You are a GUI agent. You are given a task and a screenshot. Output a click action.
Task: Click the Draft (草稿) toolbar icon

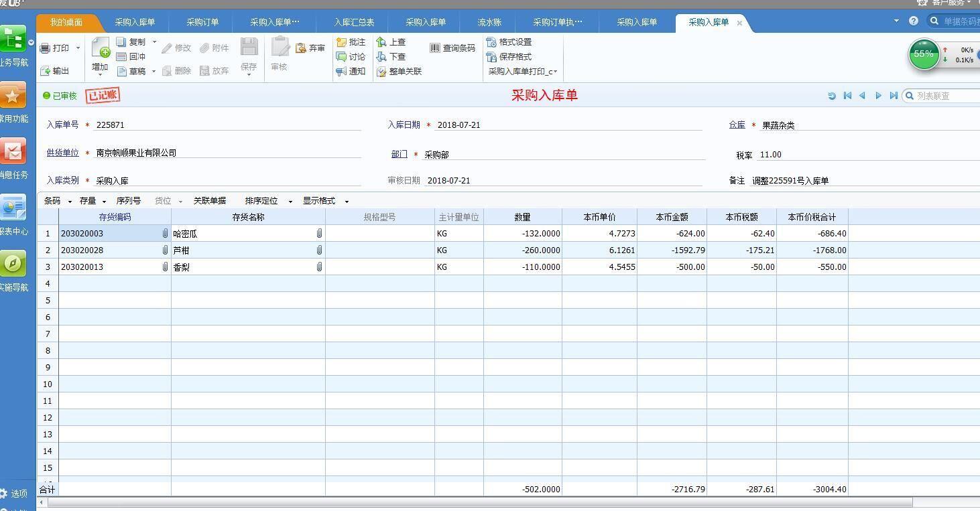121,71
